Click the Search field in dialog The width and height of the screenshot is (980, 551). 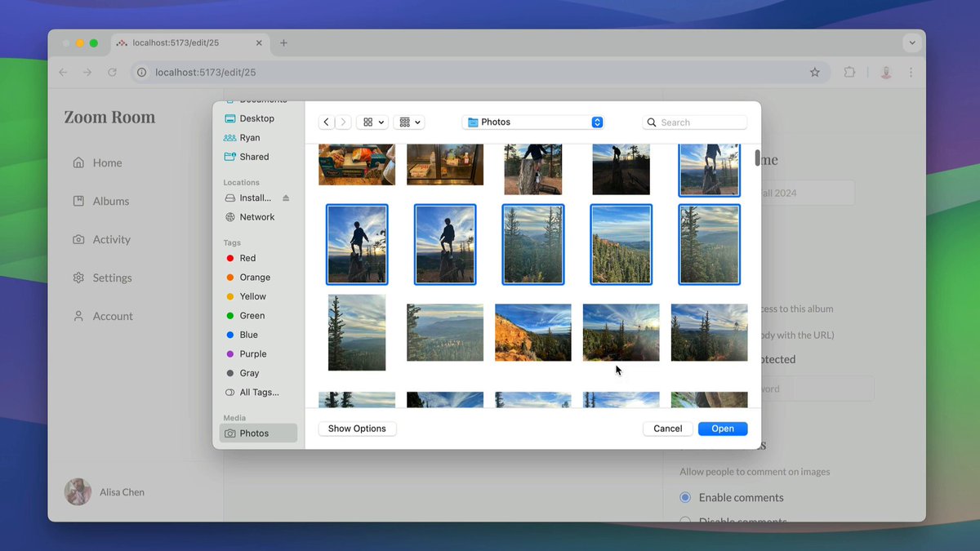click(x=695, y=122)
